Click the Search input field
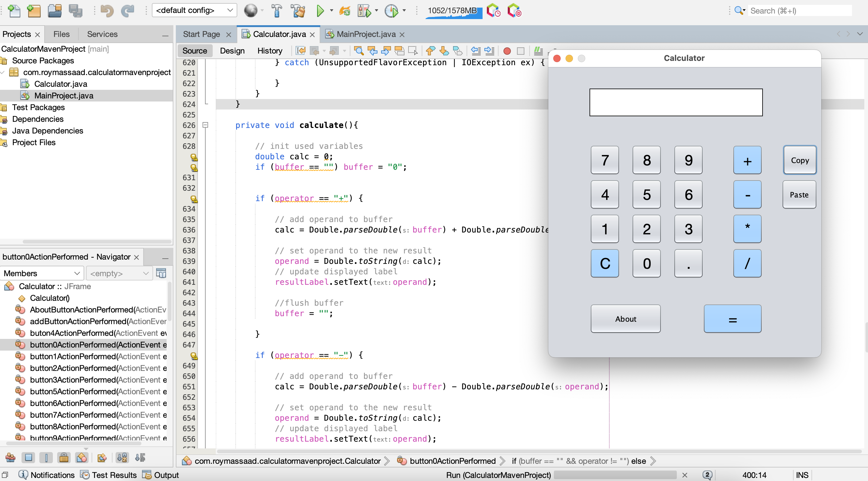868x481 pixels. (x=800, y=11)
